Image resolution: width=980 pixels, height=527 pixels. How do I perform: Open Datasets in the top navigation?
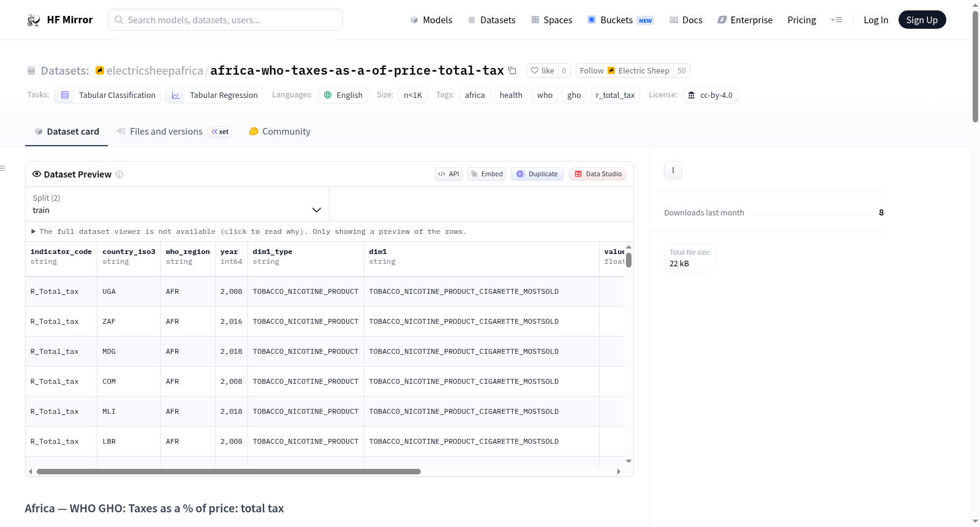[491, 20]
